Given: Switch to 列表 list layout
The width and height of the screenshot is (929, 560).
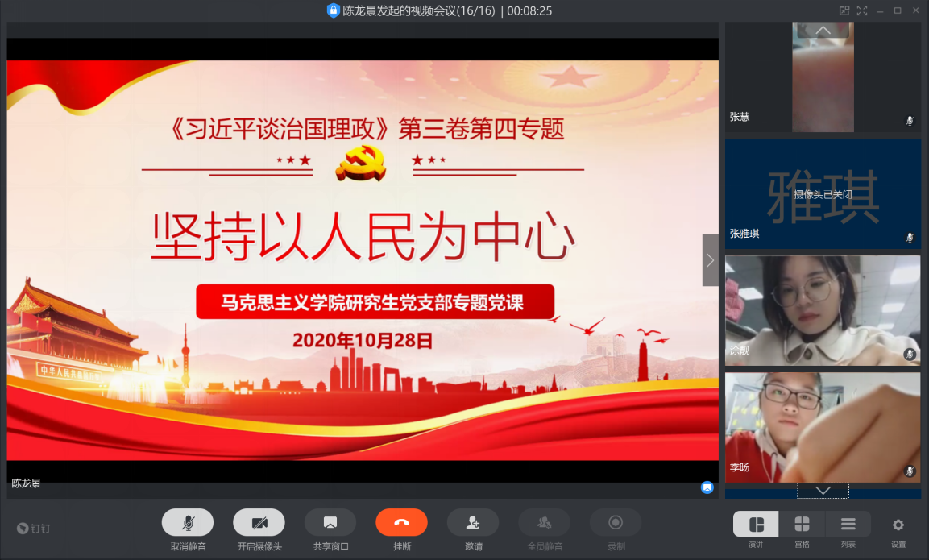Looking at the screenshot, I should pos(848,525).
